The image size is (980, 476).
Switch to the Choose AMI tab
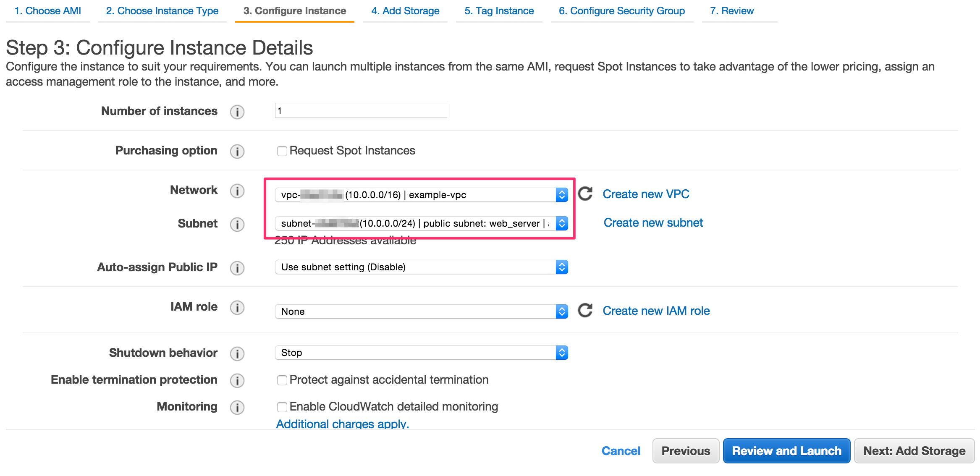(x=47, y=10)
